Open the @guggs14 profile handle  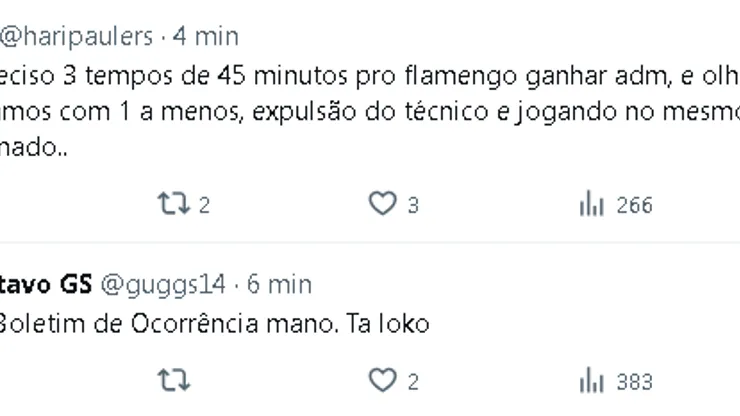tap(161, 284)
